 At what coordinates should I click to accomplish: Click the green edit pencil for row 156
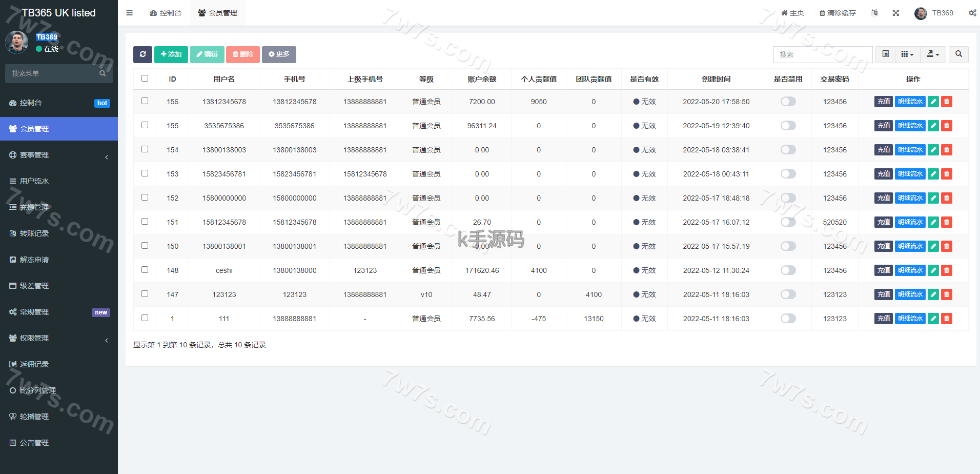[x=933, y=102]
